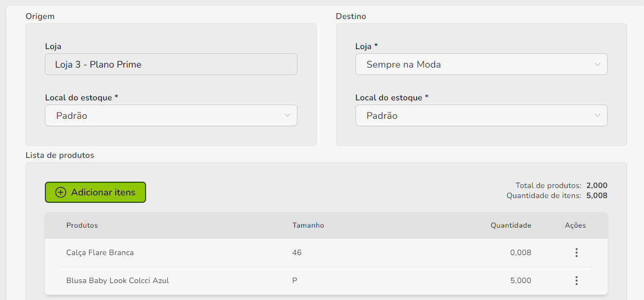Open actions menu for Calça Flare Branca
644x300 pixels.
[576, 252]
